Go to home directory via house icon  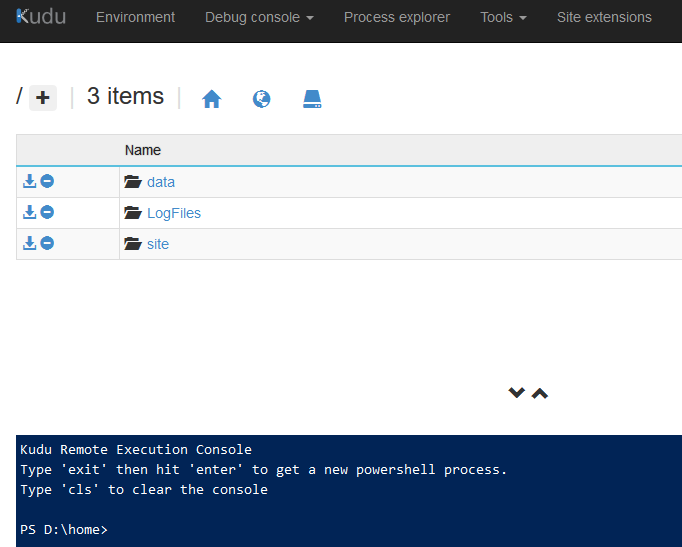pos(212,99)
